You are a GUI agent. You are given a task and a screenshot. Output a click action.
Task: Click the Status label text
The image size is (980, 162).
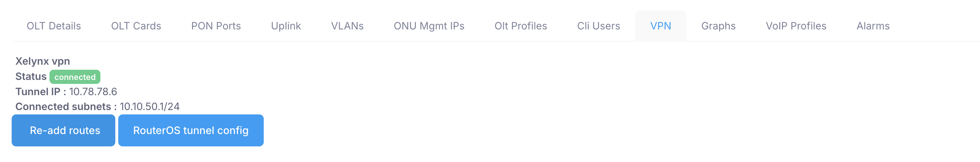click(x=31, y=76)
